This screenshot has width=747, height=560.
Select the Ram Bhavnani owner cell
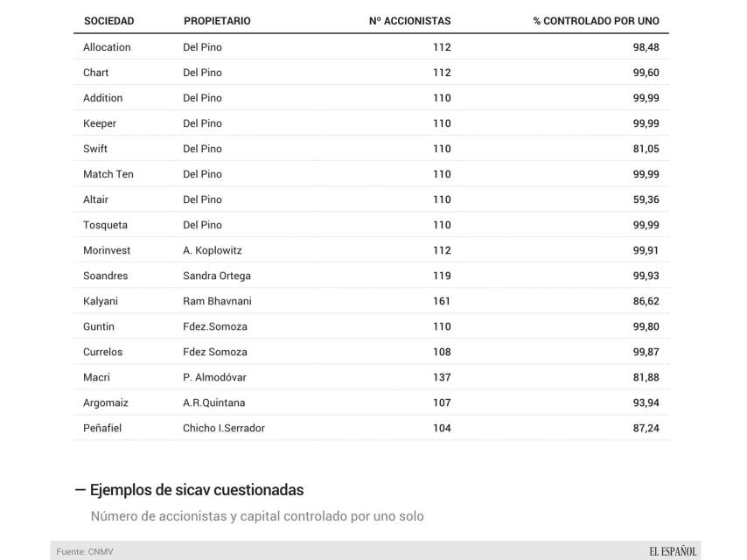(x=217, y=301)
